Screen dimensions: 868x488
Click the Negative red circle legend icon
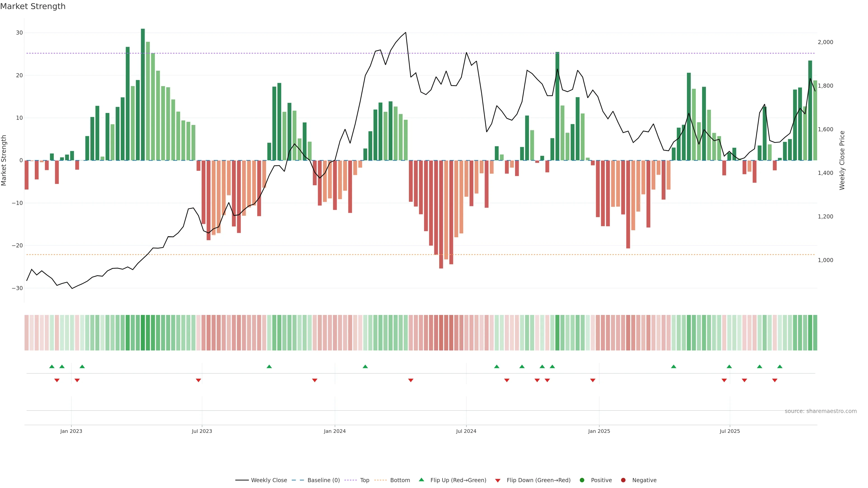[x=623, y=480]
